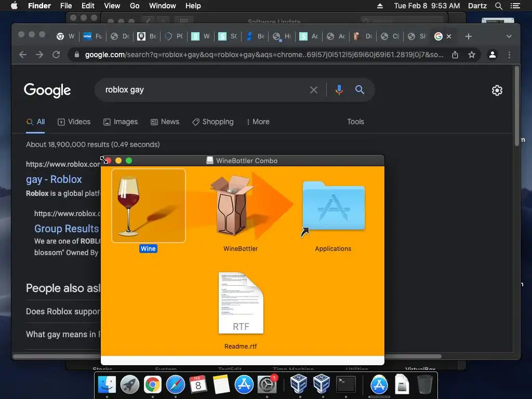Submit search with the magnifier icon

pyautogui.click(x=360, y=90)
